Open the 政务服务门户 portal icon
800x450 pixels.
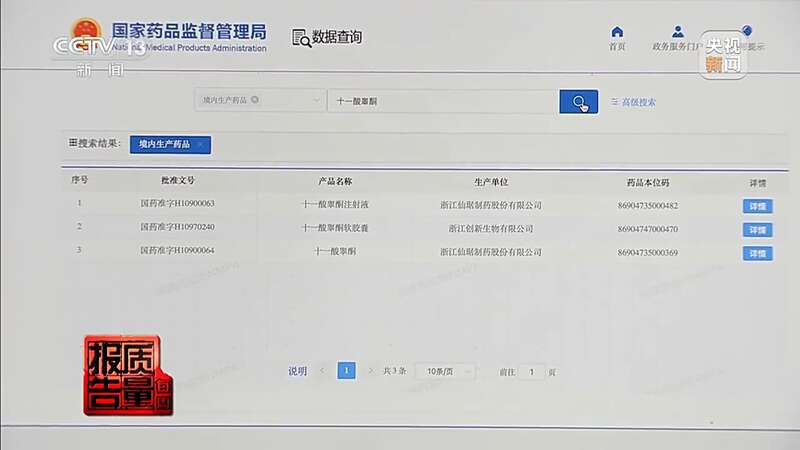[x=678, y=32]
